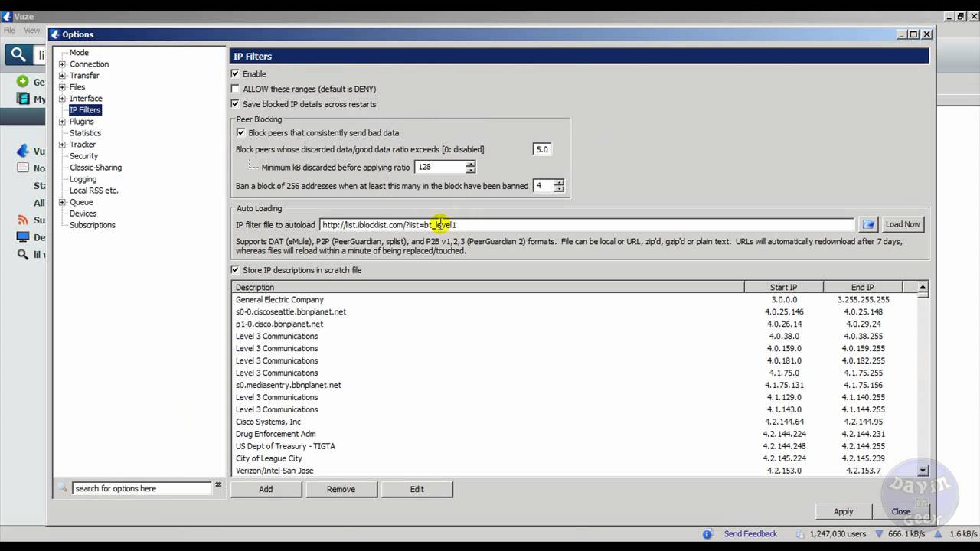Expand the Queue tree node
The height and width of the screenshot is (551, 980).
(x=62, y=202)
